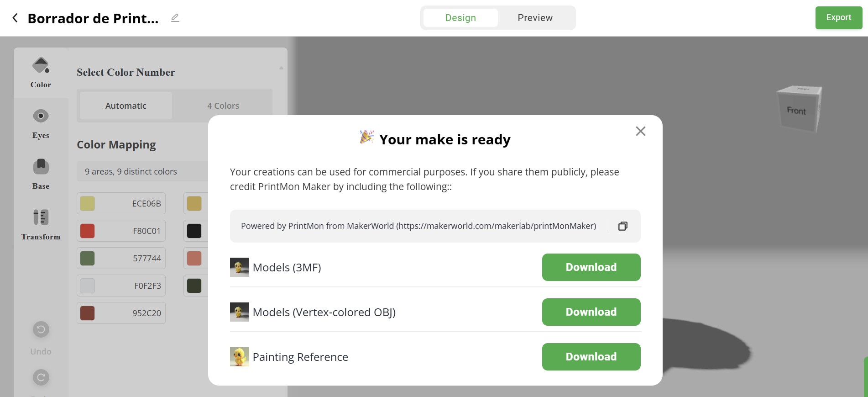Open the Color tool panel
The width and height of the screenshot is (868, 397).
41,72
